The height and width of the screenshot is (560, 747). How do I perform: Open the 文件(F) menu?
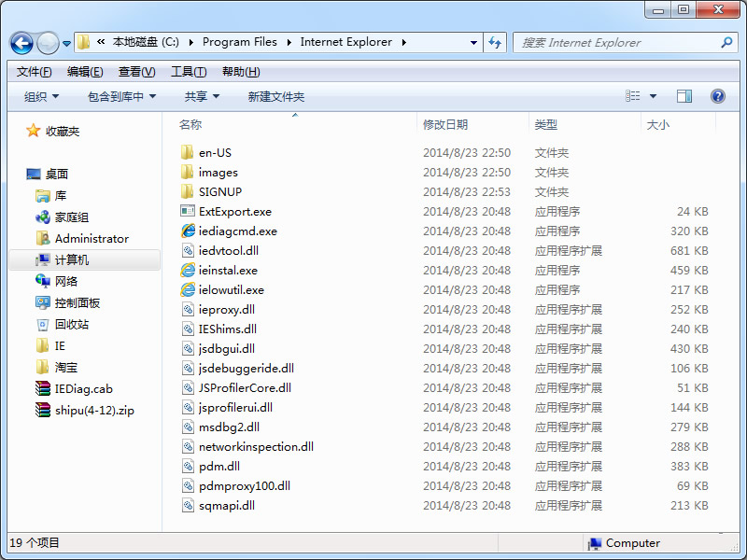pyautogui.click(x=34, y=72)
